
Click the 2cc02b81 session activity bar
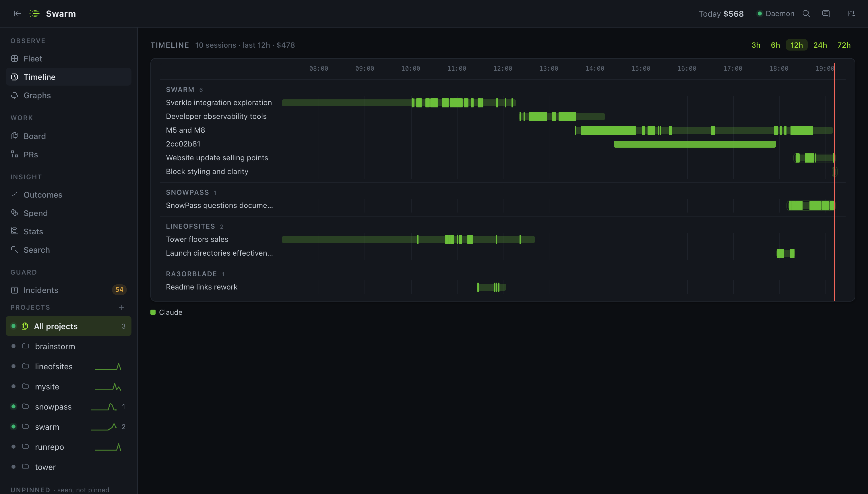695,144
